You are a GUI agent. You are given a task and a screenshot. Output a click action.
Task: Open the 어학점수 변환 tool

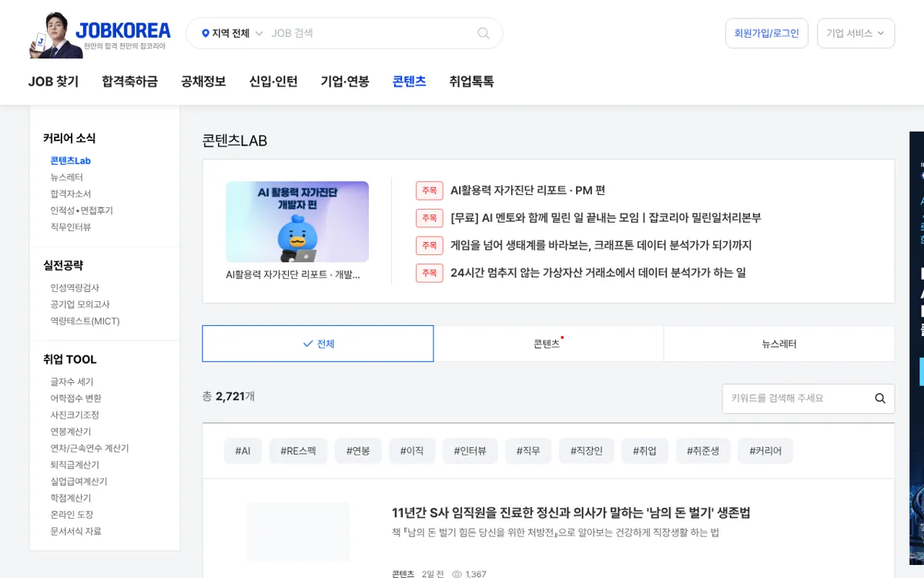(x=75, y=398)
